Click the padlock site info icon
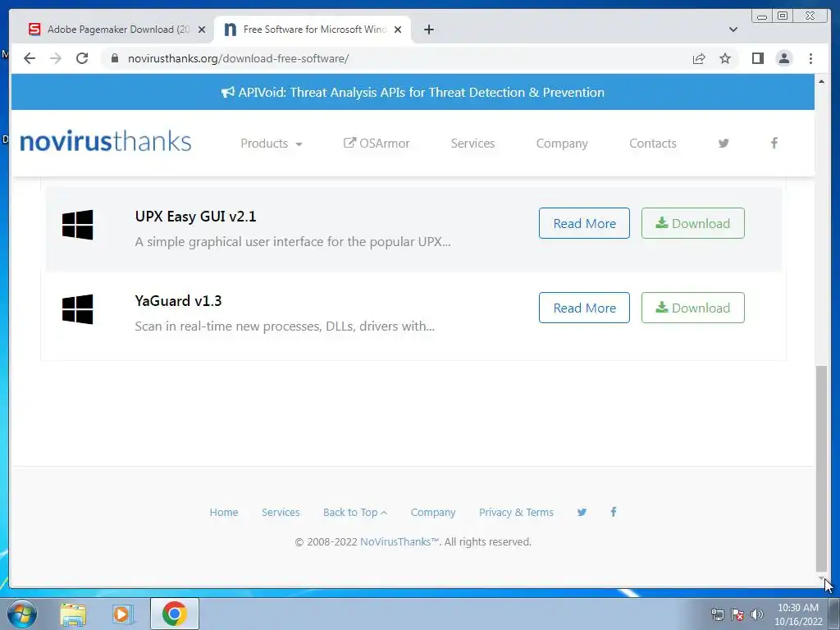 pyautogui.click(x=114, y=58)
